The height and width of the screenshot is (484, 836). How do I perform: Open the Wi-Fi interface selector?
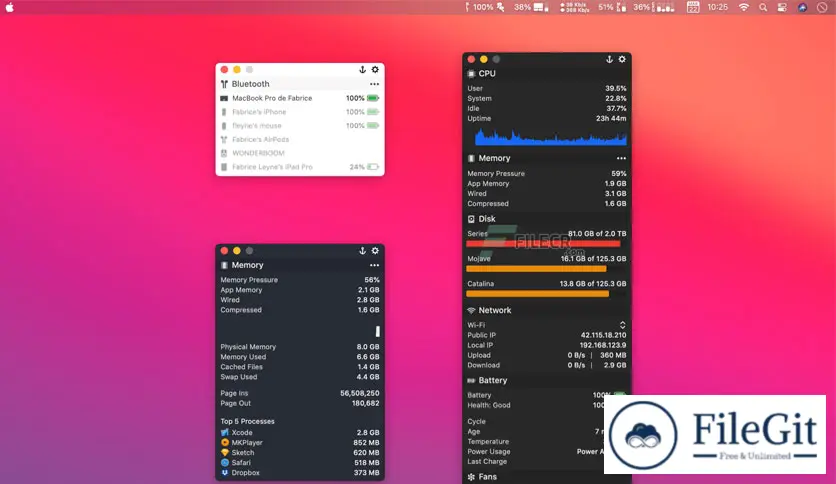click(x=622, y=325)
